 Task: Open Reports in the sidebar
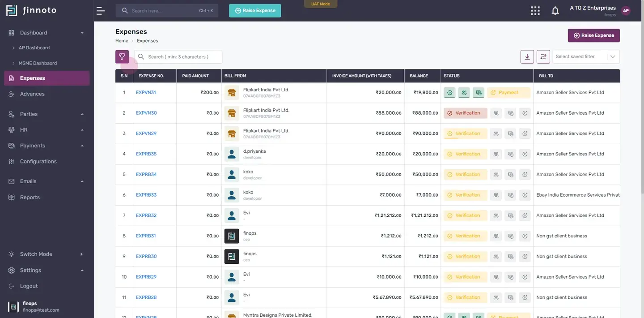(30, 198)
